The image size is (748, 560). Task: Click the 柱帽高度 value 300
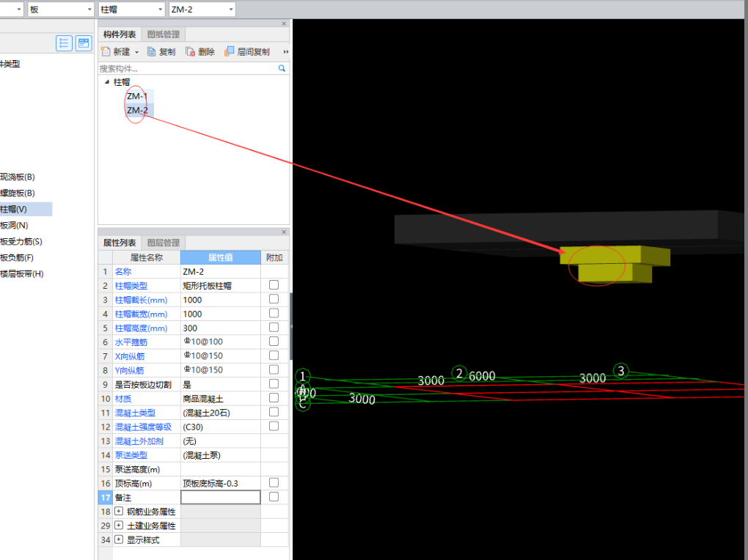(x=221, y=328)
